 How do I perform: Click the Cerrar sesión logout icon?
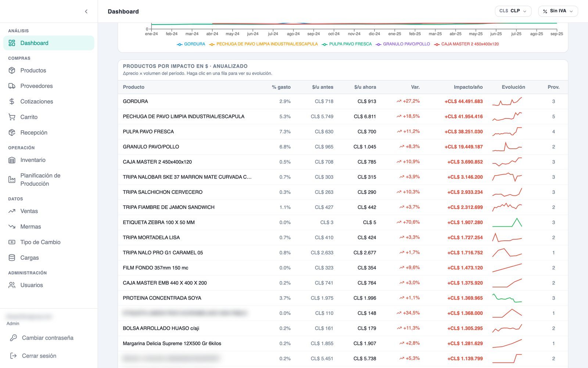pos(13,356)
